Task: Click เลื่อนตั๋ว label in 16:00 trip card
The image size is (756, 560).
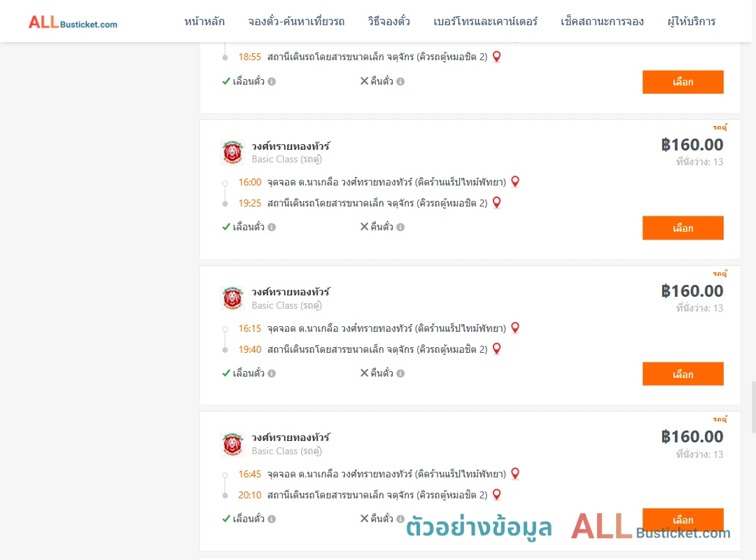Action: click(248, 227)
